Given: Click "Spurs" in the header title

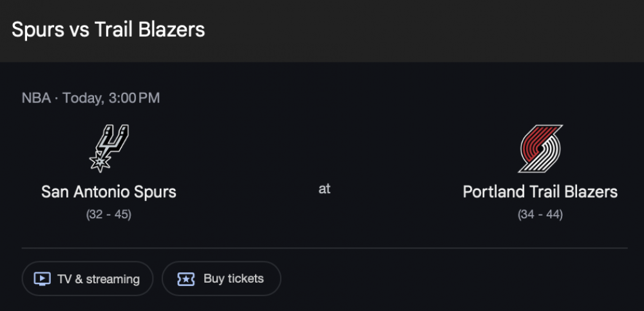Looking at the screenshot, I should click(37, 30).
